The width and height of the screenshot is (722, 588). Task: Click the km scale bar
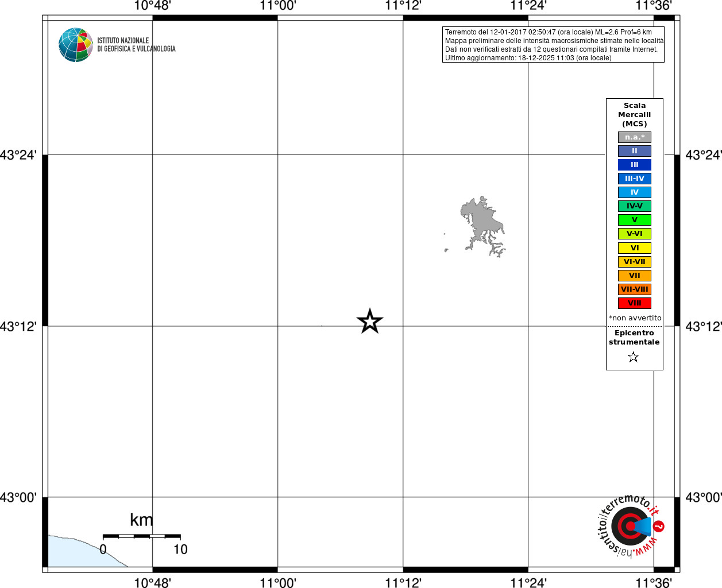(x=142, y=536)
